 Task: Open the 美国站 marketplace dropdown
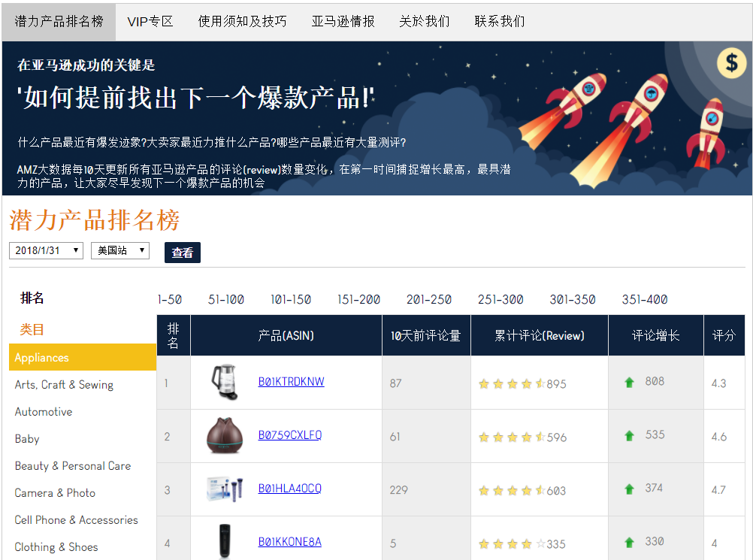coord(120,250)
